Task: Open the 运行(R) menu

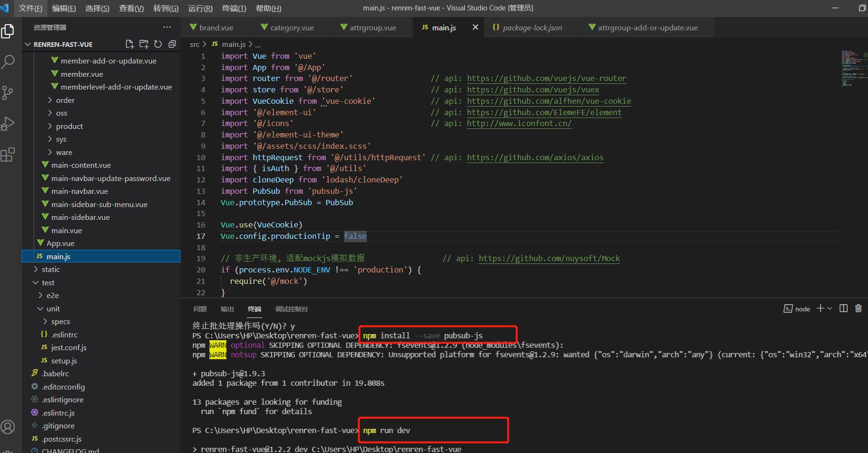Action: 200,8
